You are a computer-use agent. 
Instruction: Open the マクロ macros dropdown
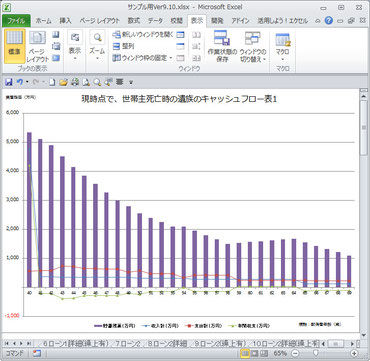point(283,46)
